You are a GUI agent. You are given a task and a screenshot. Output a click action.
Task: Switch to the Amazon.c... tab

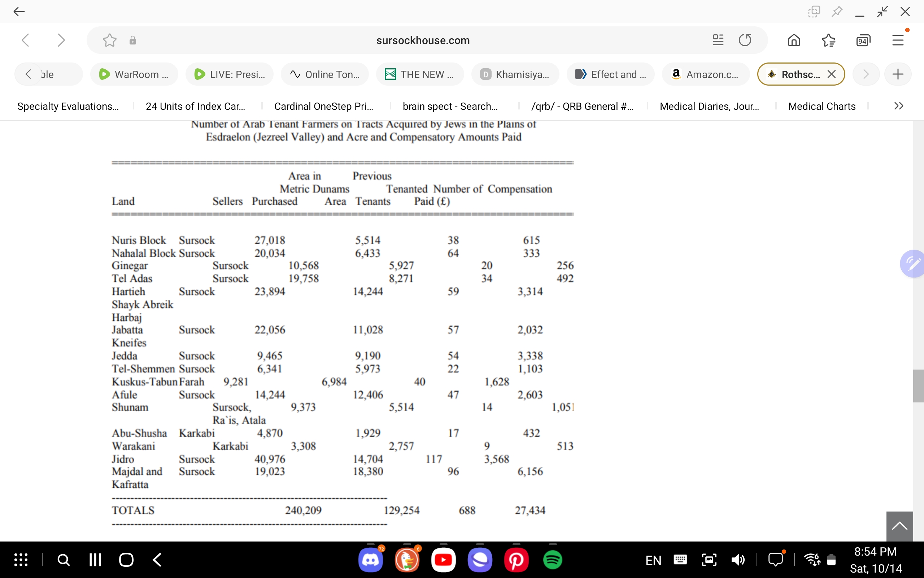pyautogui.click(x=706, y=74)
